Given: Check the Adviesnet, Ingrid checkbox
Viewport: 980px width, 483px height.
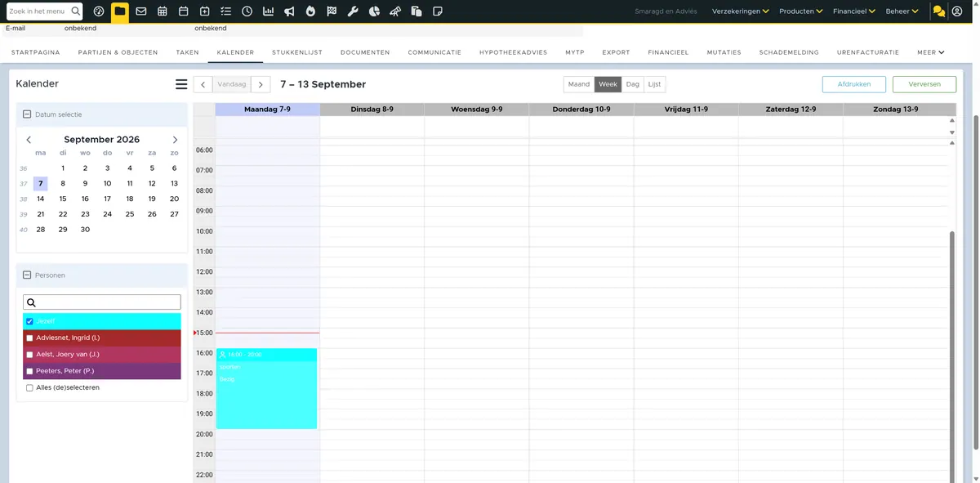Looking at the screenshot, I should [29, 338].
